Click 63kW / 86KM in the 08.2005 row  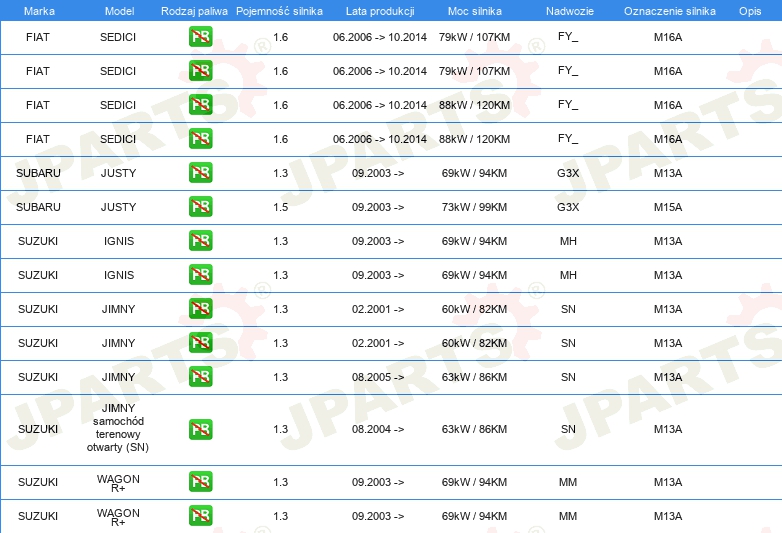tap(474, 377)
